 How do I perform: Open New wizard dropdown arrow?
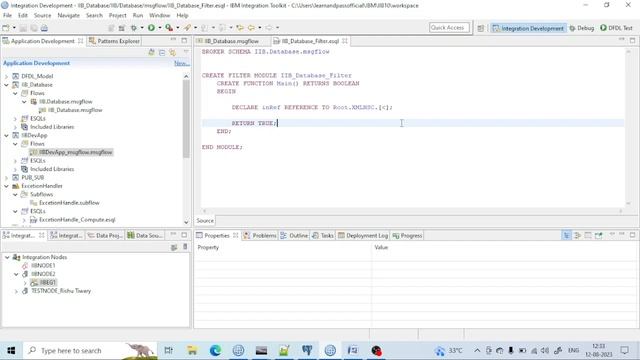(14, 28)
